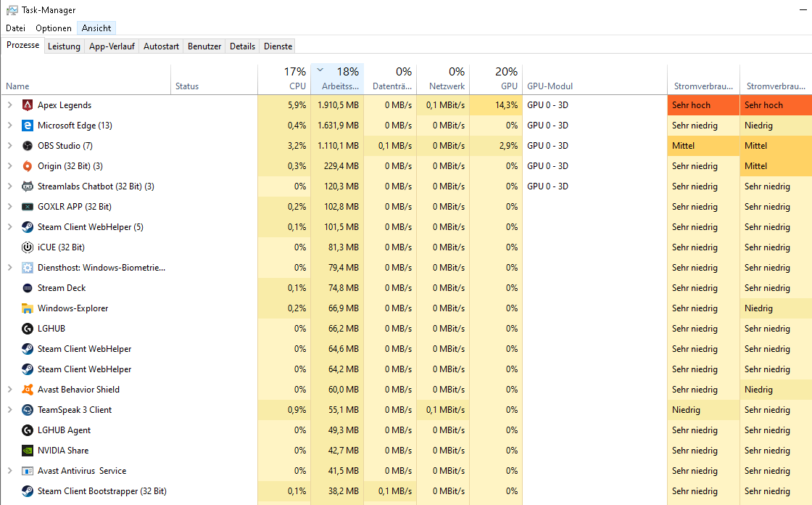
Task: Click the Avast Antivirus Service icon
Action: 28,471
